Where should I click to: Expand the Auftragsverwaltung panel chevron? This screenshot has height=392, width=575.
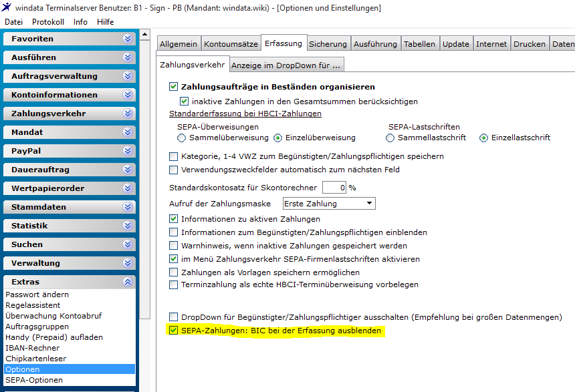coord(128,76)
